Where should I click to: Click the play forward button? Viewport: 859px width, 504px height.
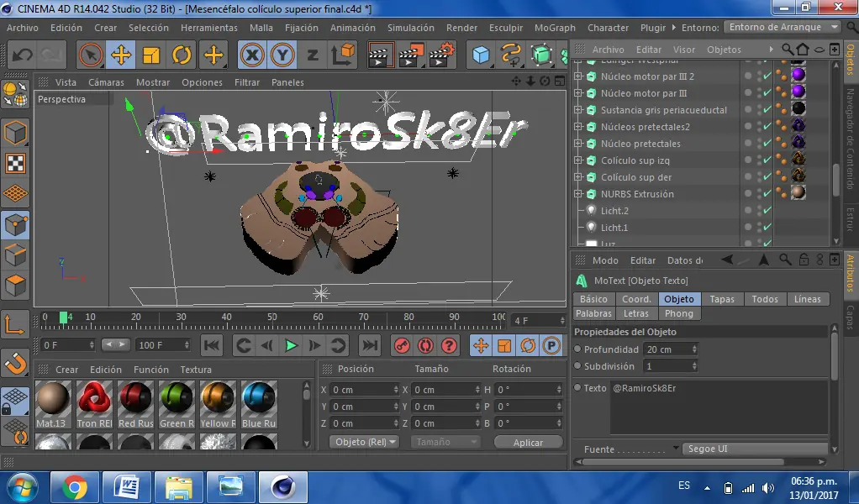pyautogui.click(x=291, y=345)
